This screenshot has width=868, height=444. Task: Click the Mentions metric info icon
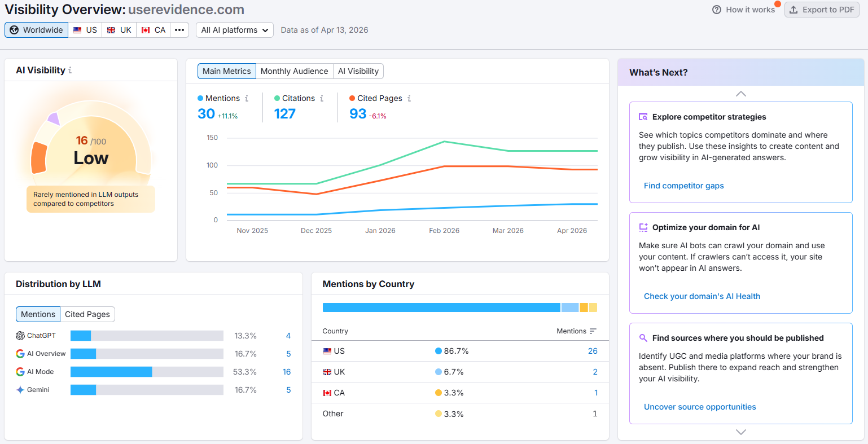click(247, 98)
